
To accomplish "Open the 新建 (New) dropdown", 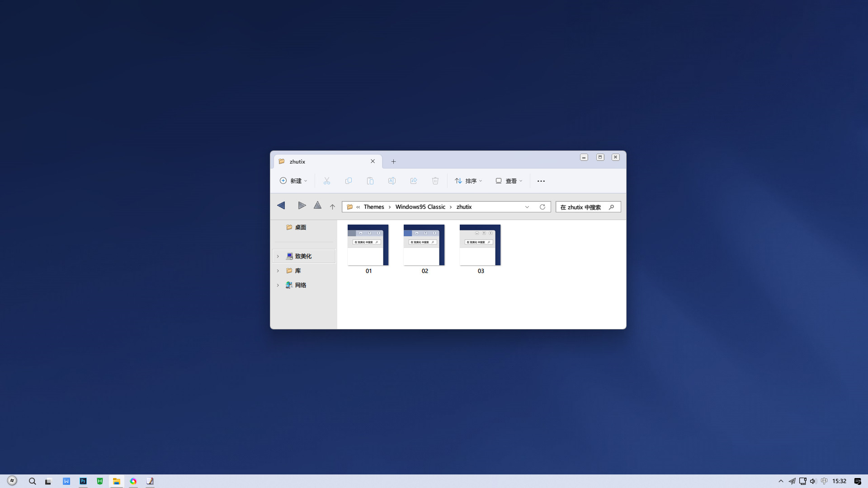I will [x=294, y=181].
